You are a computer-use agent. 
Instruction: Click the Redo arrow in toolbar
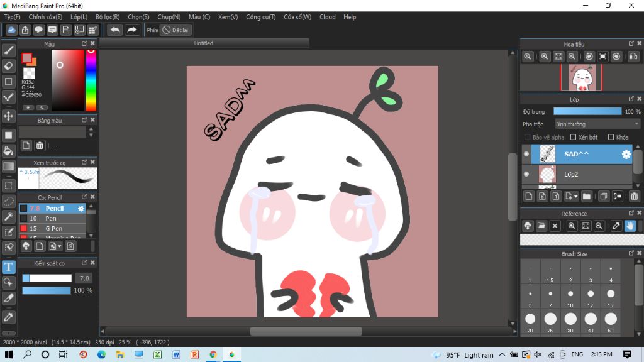point(132,30)
